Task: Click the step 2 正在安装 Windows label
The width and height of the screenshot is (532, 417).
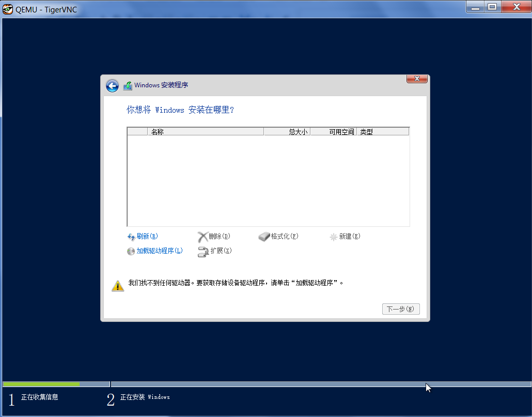Action: [145, 397]
